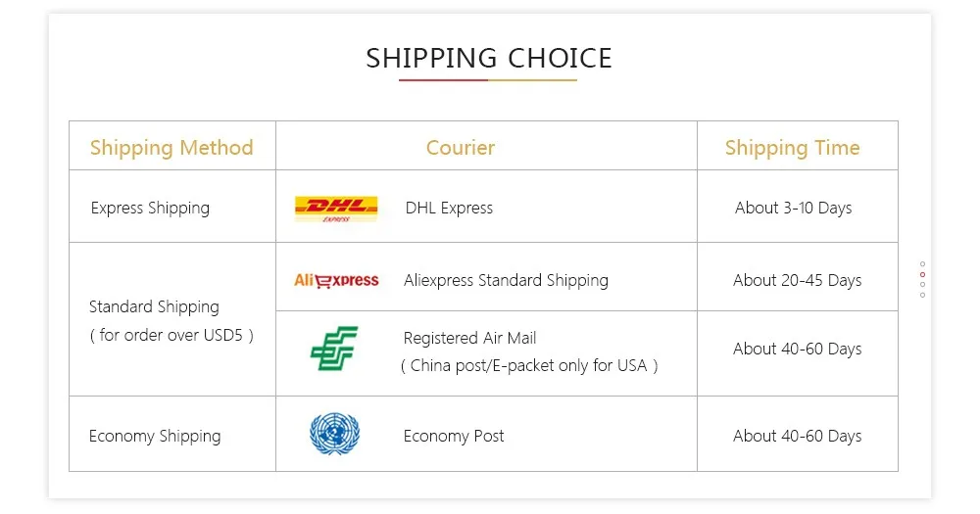Select the first pagination dot
The image size is (980, 514).
pyautogui.click(x=922, y=263)
